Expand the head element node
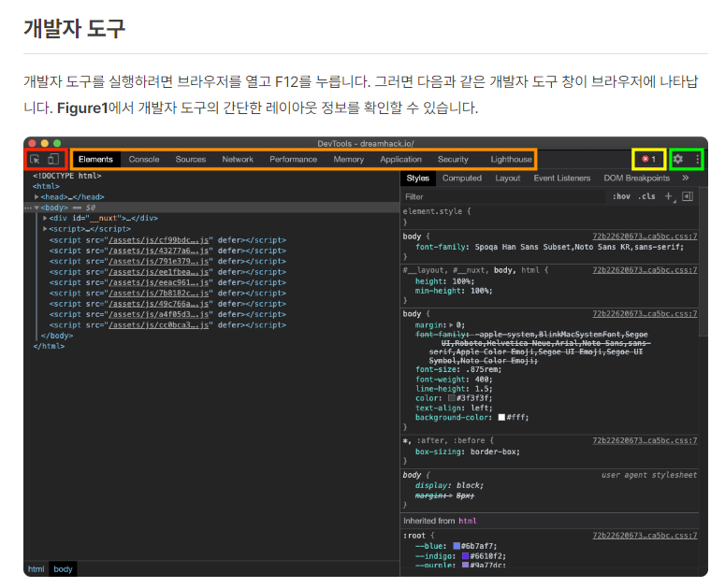Viewport: 725px width, 588px height. (36, 196)
